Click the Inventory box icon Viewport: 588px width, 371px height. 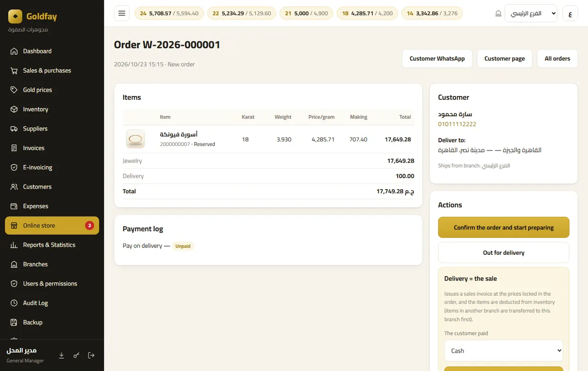[x=14, y=109]
